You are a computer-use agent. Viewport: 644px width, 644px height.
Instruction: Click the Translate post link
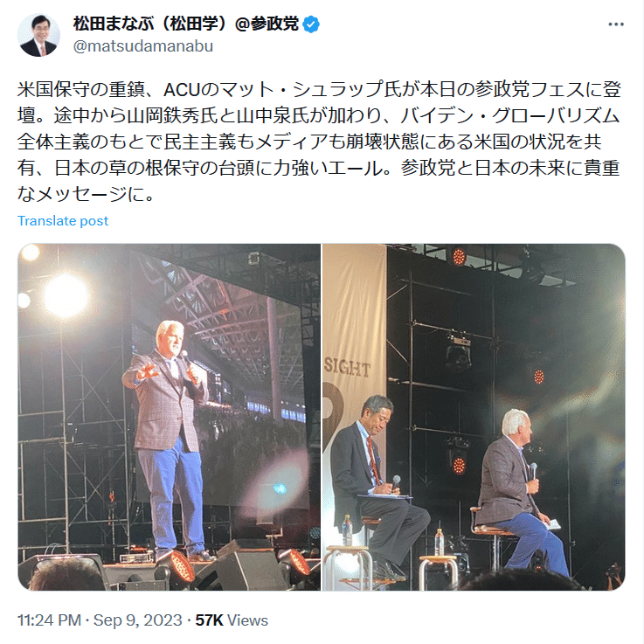pyautogui.click(x=63, y=221)
